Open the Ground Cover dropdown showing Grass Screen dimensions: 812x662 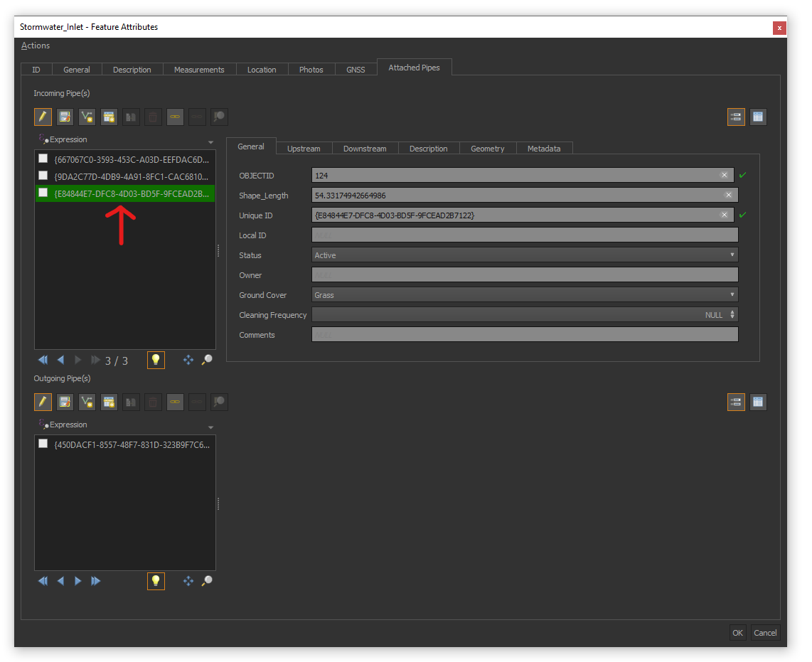525,295
